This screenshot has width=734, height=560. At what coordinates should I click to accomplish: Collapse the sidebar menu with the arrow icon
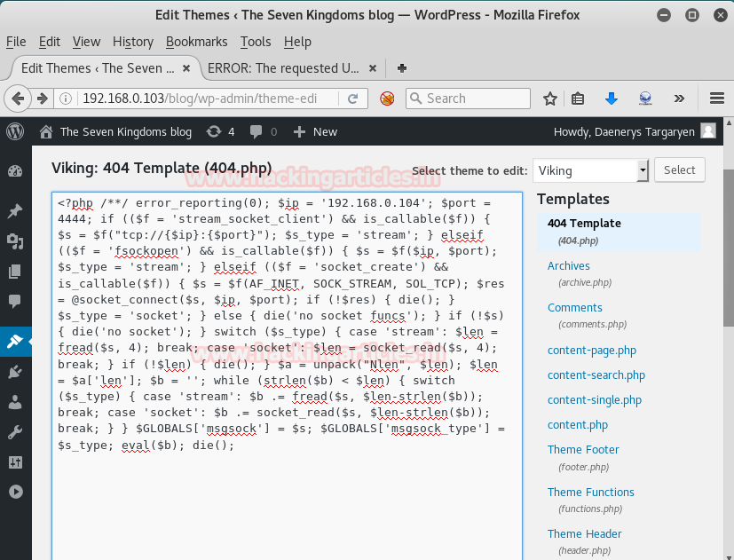15,492
